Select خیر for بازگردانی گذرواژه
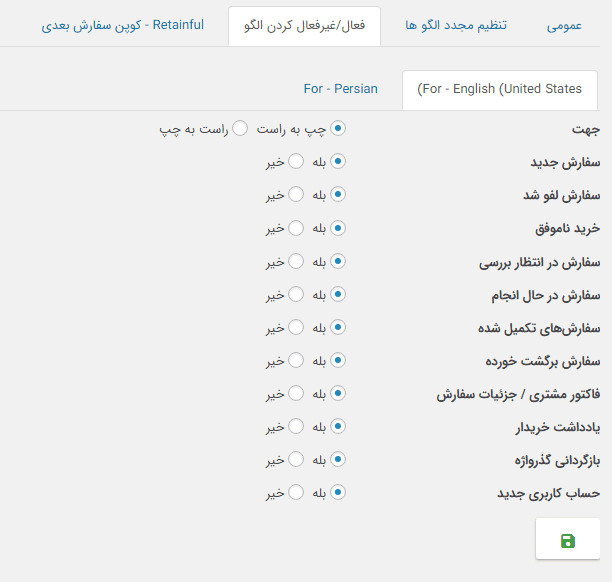 [x=296, y=459]
